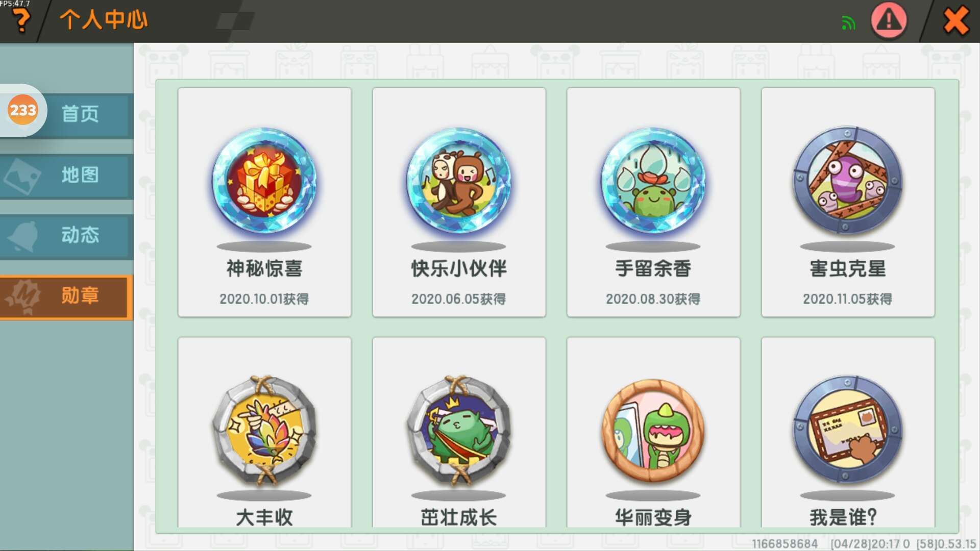Open the 动态 tab with bell
This screenshot has width=980, height=551.
tap(67, 236)
